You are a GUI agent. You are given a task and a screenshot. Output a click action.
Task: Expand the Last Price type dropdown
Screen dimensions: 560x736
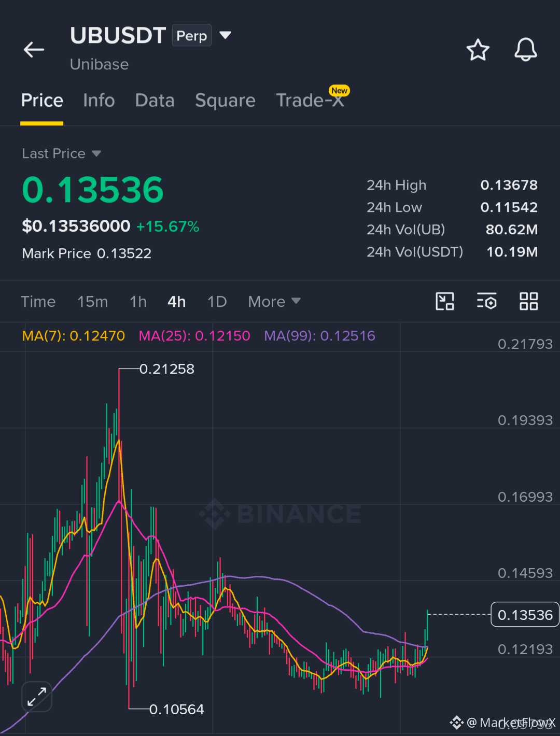coord(96,153)
